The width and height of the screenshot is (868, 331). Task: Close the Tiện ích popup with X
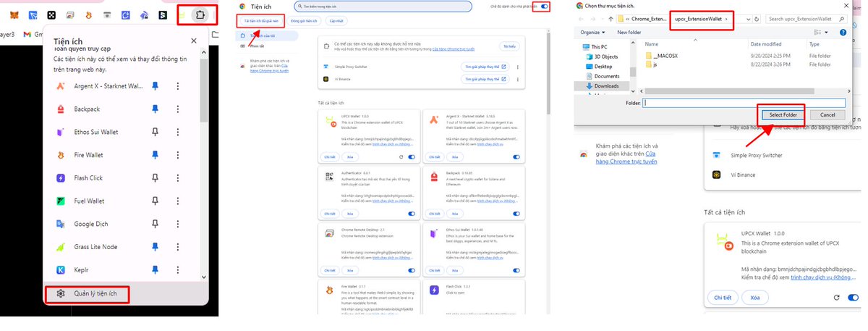click(x=193, y=42)
